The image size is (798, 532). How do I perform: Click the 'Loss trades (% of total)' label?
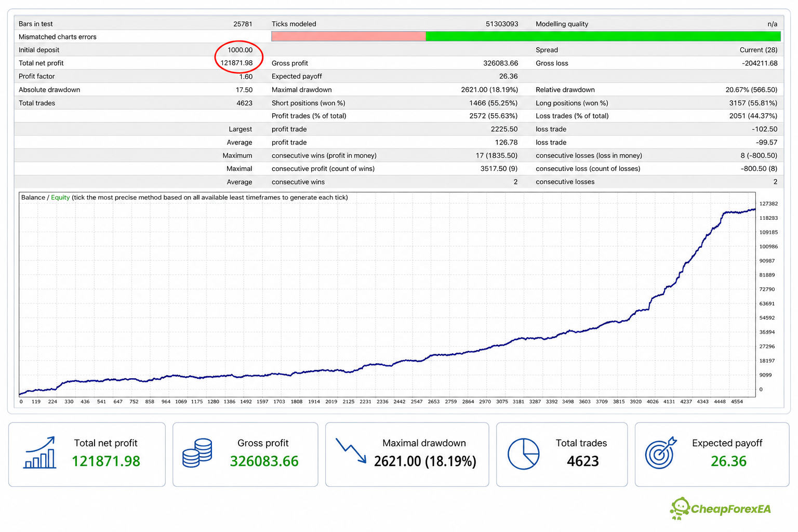pyautogui.click(x=572, y=116)
